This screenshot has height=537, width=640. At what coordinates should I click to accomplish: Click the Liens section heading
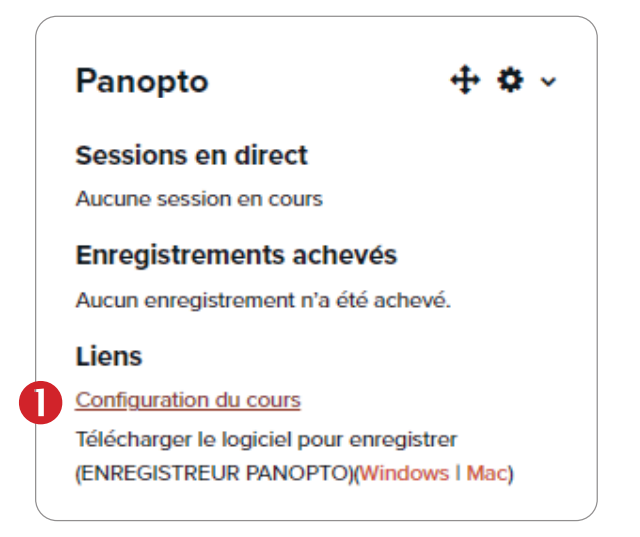point(109,356)
